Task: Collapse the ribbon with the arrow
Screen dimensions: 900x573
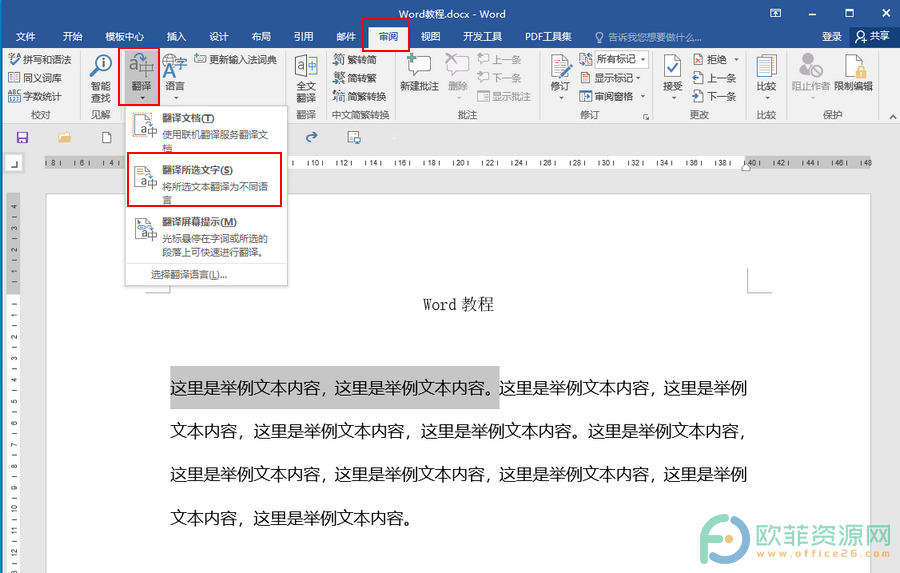Action: coord(893,117)
